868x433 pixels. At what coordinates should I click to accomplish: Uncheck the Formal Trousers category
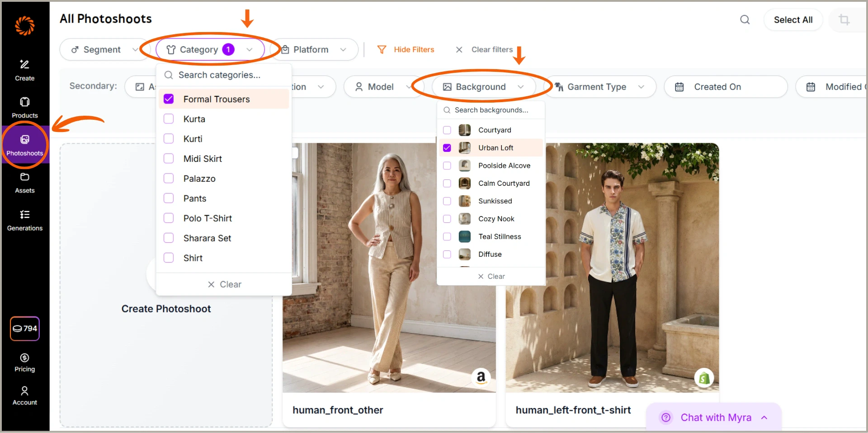169,99
